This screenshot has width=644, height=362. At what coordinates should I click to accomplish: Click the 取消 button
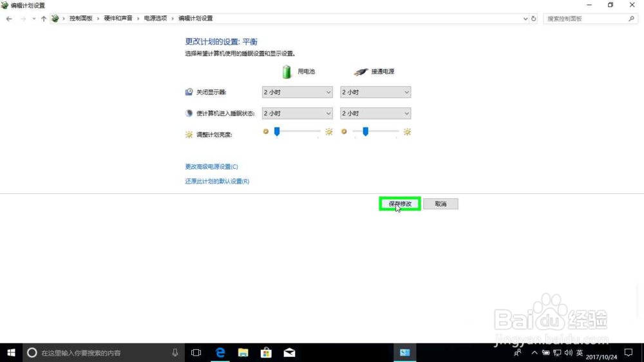[440, 204]
